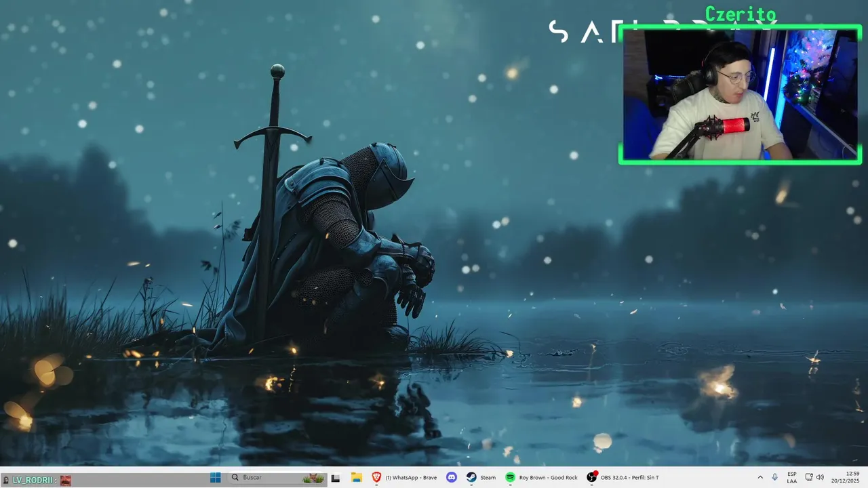Open the network status tray icon
This screenshot has width=868, height=488.
tap(809, 477)
